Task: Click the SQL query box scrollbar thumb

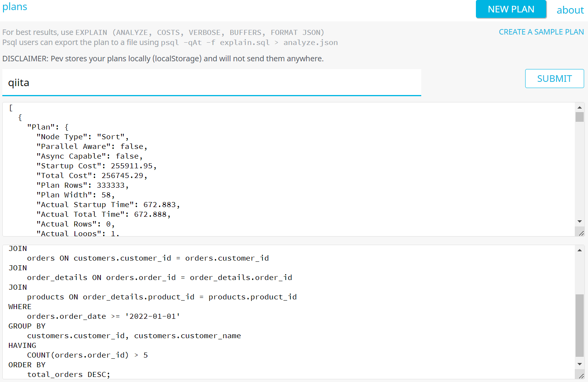Action: tap(579, 325)
